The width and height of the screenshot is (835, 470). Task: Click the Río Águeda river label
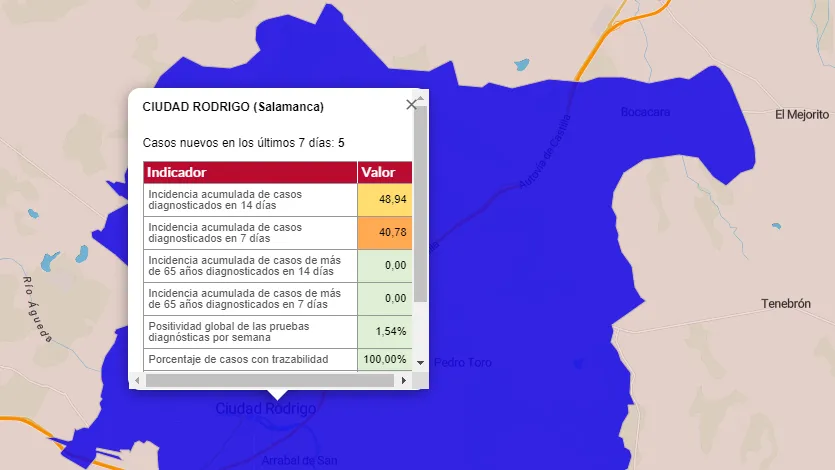pyautogui.click(x=36, y=309)
